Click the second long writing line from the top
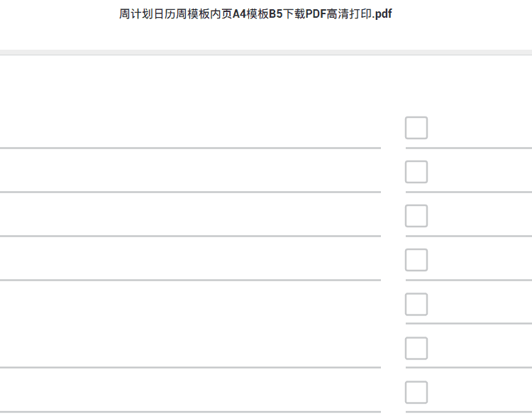The height and width of the screenshot is (419, 532). coord(190,192)
